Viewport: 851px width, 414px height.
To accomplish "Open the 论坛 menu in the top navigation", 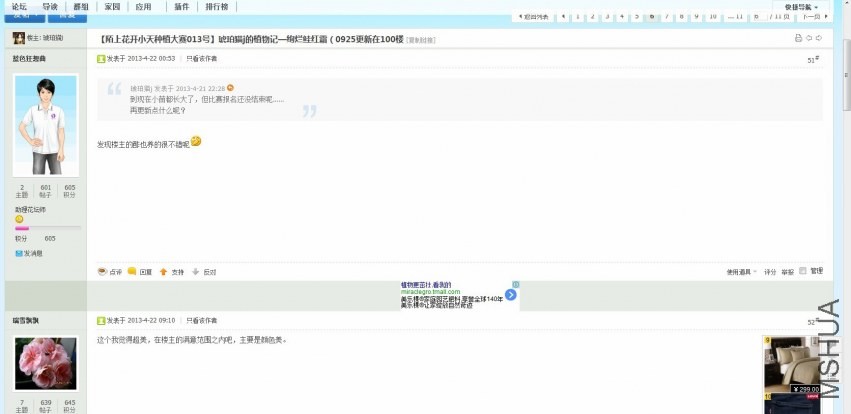I will [19, 7].
